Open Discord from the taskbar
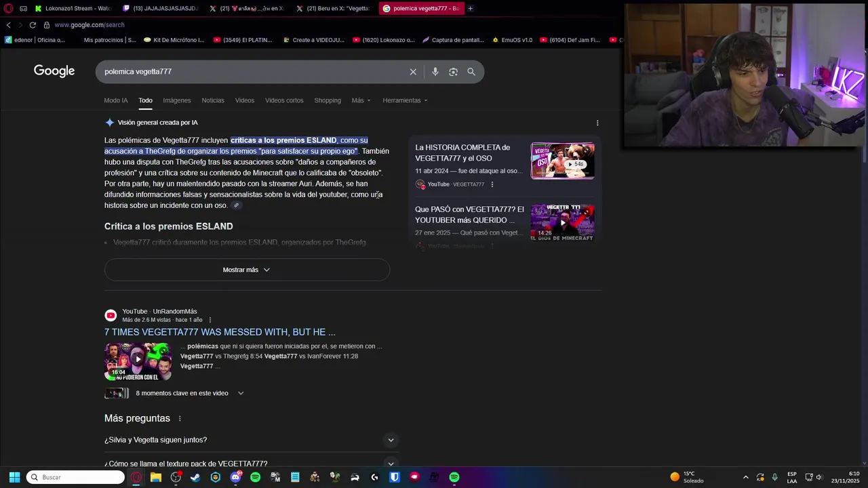This screenshot has height=488, width=868. pyautogui.click(x=235, y=477)
